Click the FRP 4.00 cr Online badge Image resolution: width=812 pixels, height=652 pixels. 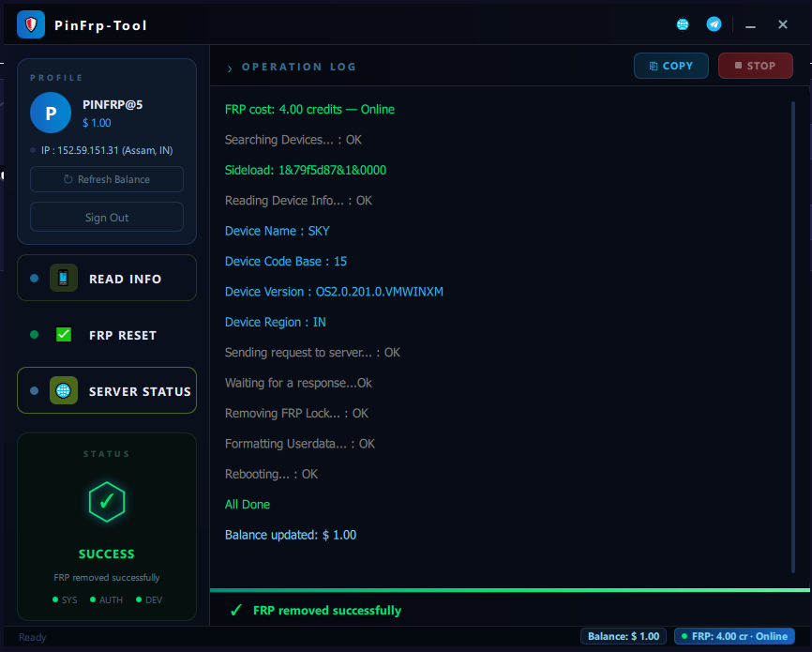point(734,636)
